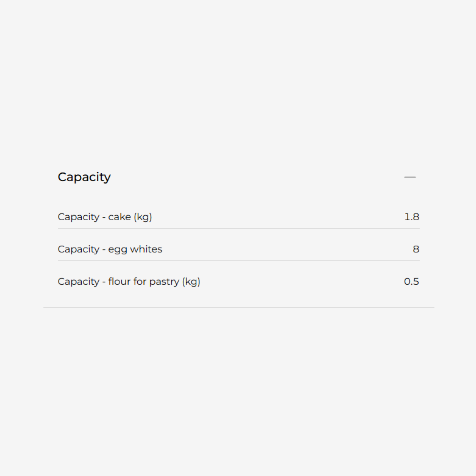Click the '(kg)' unit in cake row
This screenshot has width=476, height=476.
(x=143, y=217)
